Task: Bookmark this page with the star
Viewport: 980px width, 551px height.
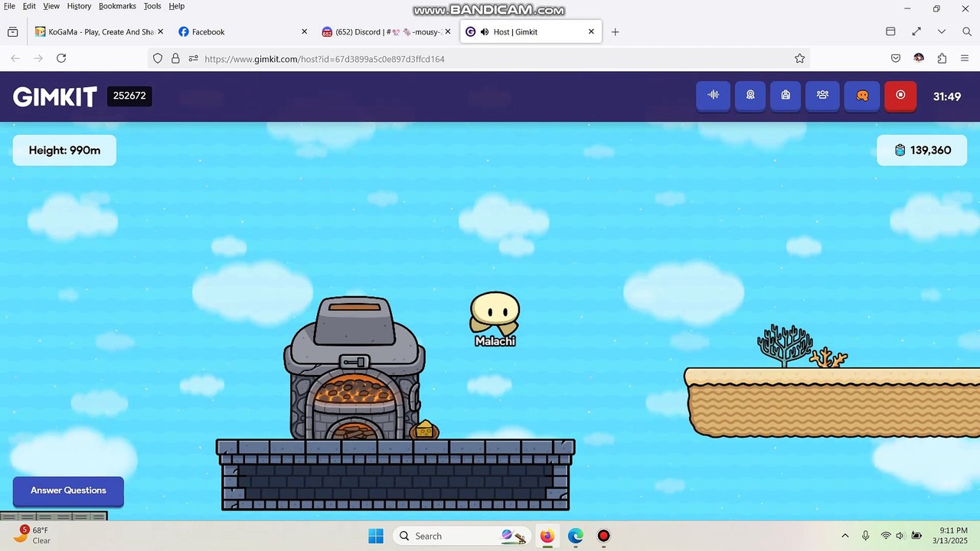Action: point(799,58)
